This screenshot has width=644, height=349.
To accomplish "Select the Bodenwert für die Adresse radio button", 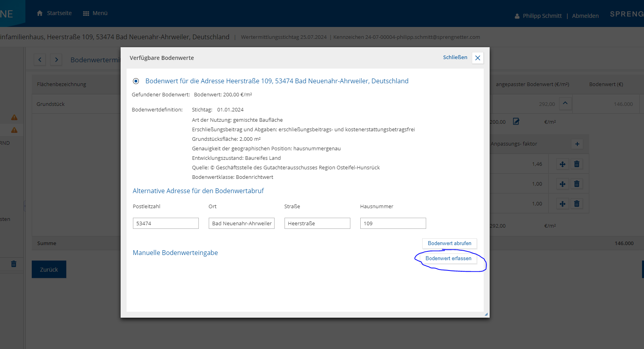I will tap(136, 81).
